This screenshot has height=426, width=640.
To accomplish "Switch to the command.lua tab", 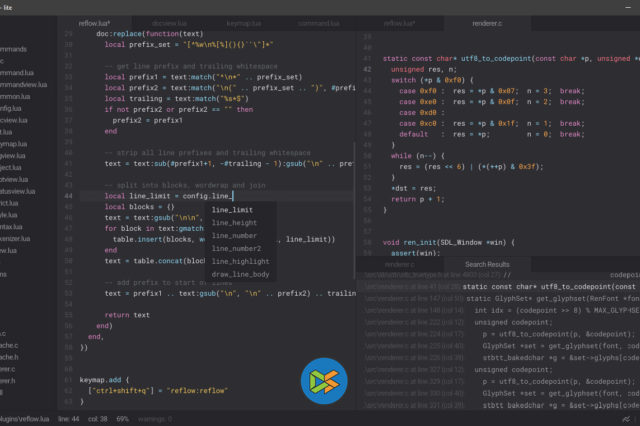I will (x=318, y=23).
